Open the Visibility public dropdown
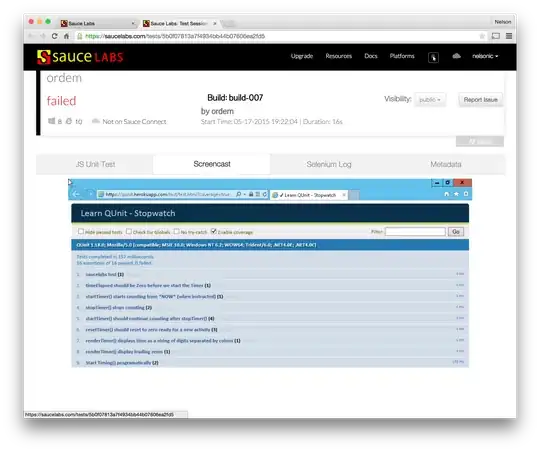The width and height of the screenshot is (540, 452). coord(430,100)
